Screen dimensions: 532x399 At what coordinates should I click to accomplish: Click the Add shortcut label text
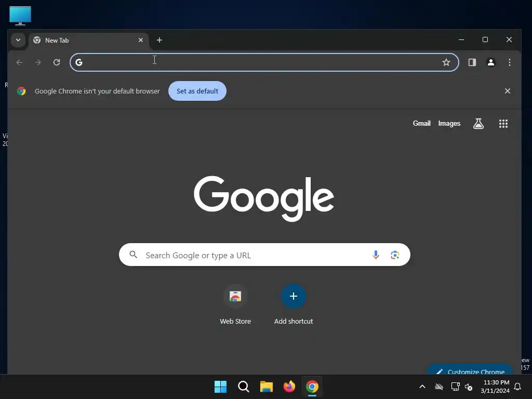[x=294, y=321]
